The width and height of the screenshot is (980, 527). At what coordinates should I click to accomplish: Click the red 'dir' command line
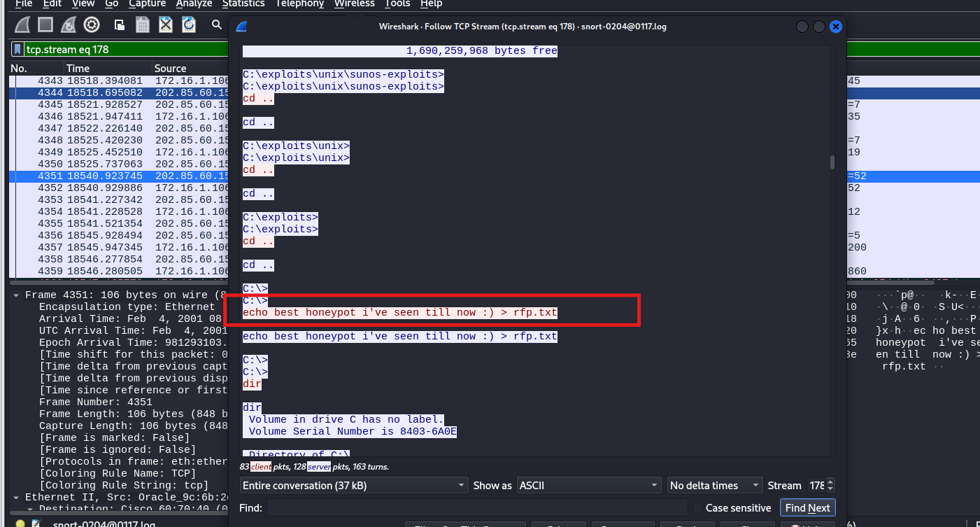(252, 384)
